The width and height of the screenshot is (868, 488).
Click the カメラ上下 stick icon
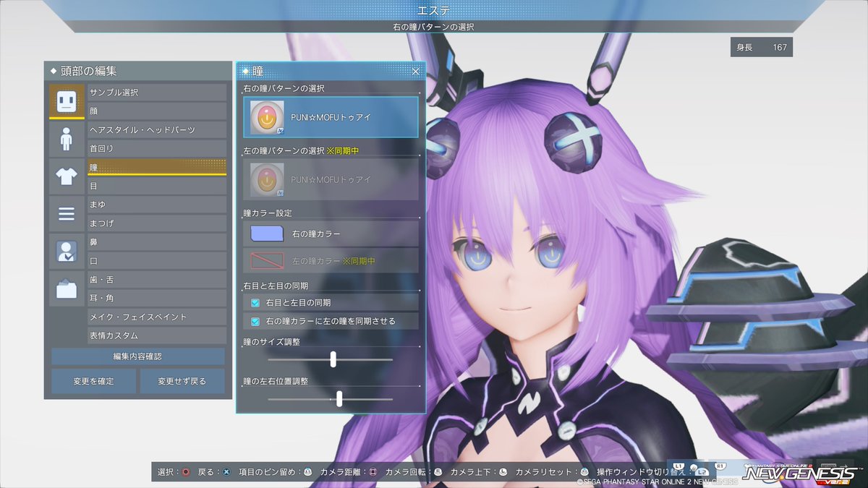(x=503, y=472)
